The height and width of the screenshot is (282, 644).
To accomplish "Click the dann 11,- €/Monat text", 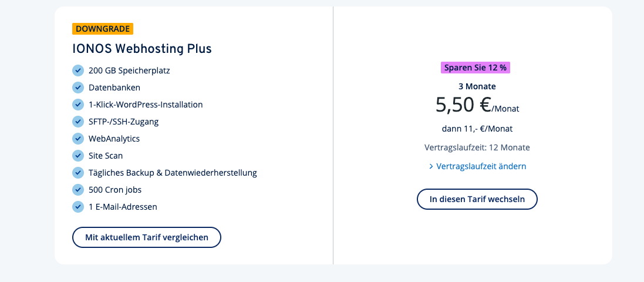I will tap(477, 129).
